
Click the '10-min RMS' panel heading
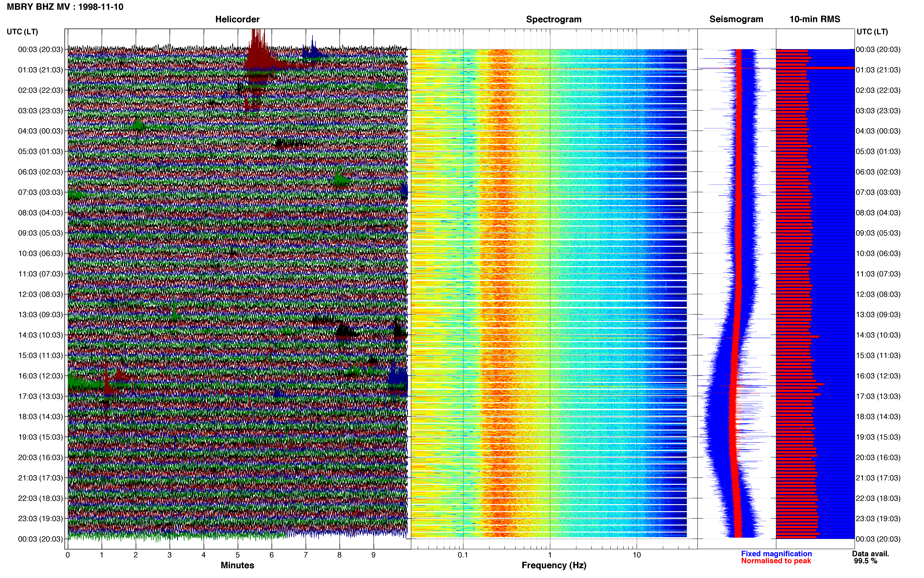(815, 19)
